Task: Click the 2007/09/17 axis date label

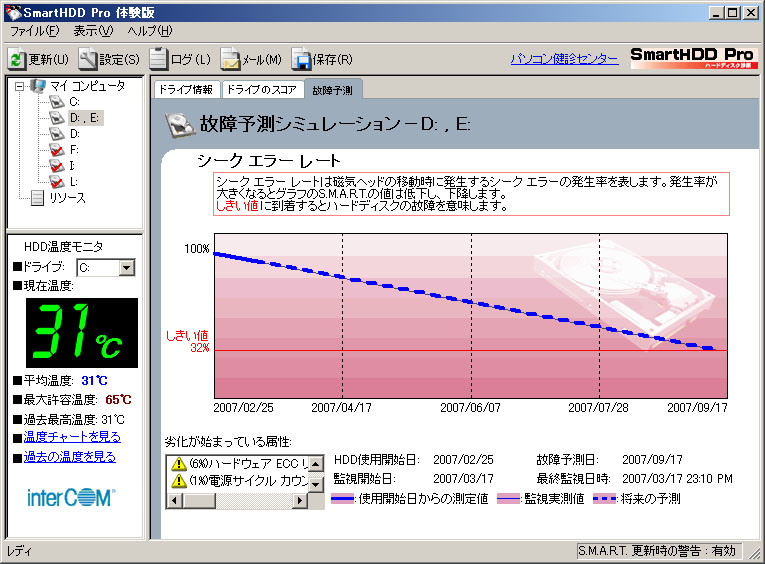Action: click(697, 407)
